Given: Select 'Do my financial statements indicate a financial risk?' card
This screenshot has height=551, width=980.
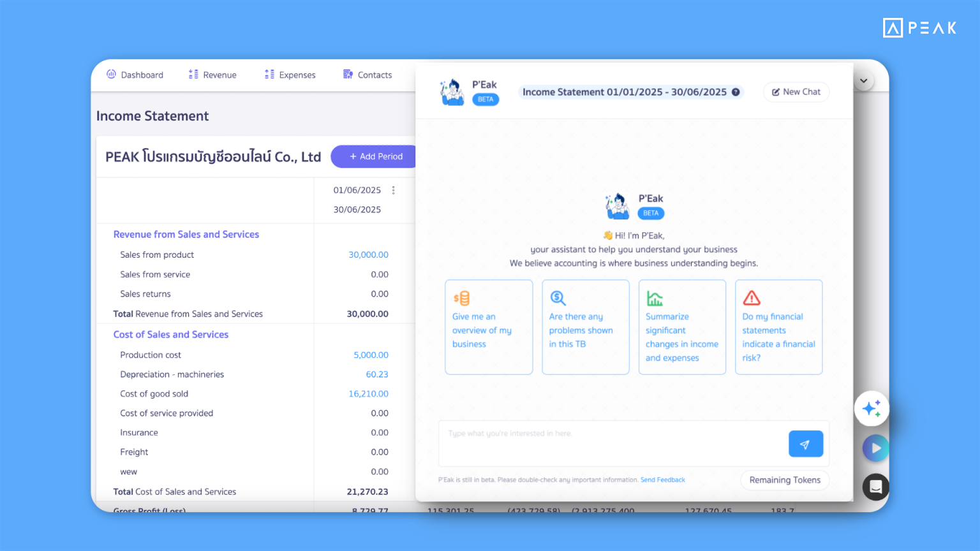Looking at the screenshot, I should click(x=779, y=327).
